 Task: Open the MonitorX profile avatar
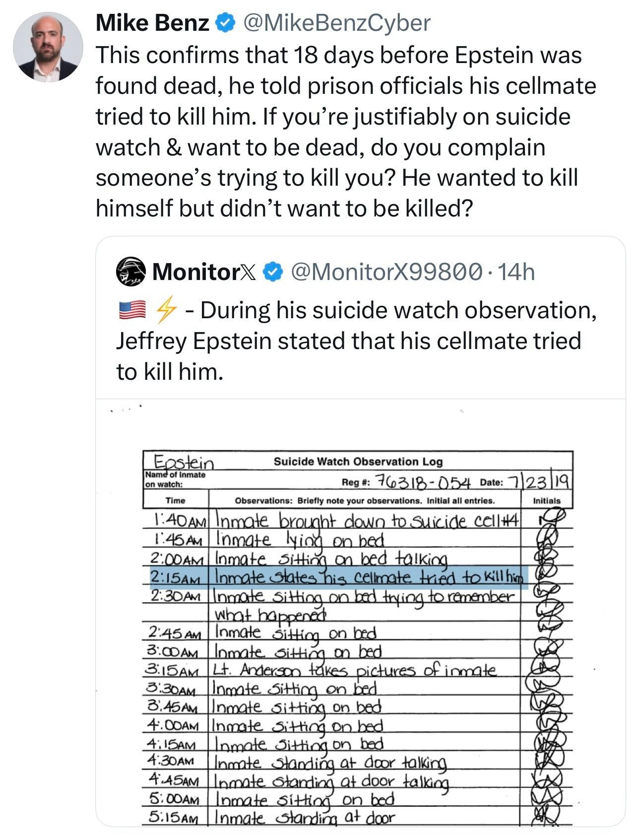tap(131, 272)
